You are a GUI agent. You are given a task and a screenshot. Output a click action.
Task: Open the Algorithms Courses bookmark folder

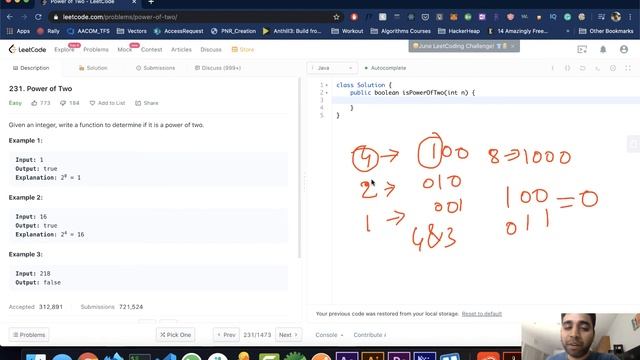pos(400,31)
